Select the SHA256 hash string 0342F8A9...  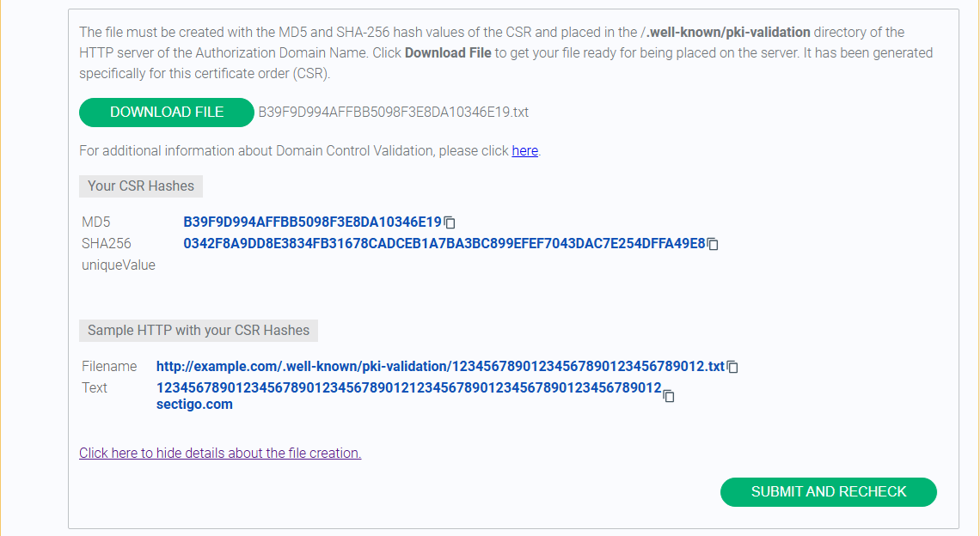point(444,244)
